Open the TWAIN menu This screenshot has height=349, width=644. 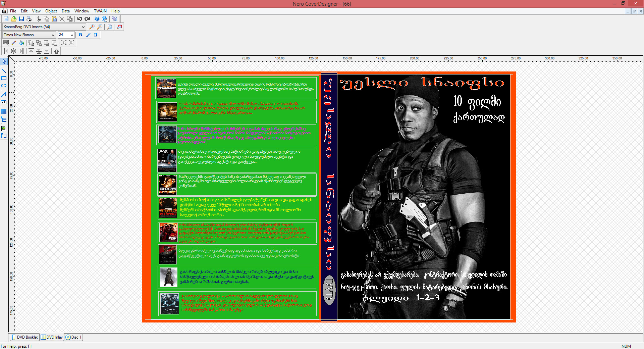point(100,11)
